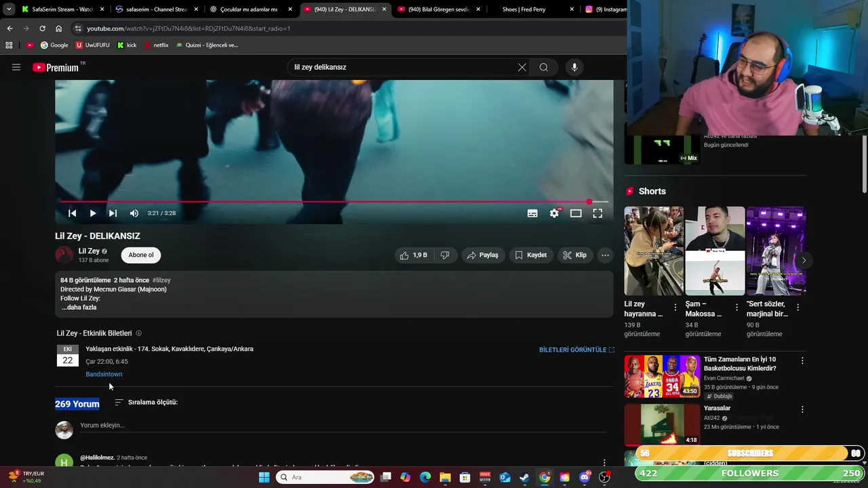The image size is (868, 488).
Task: Open options for Lil zey hayranına short
Action: [675, 307]
